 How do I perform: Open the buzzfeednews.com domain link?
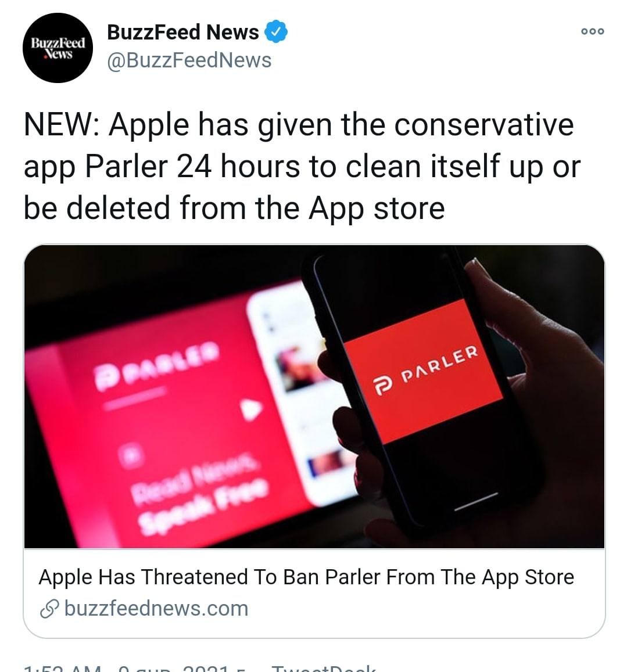(x=156, y=609)
